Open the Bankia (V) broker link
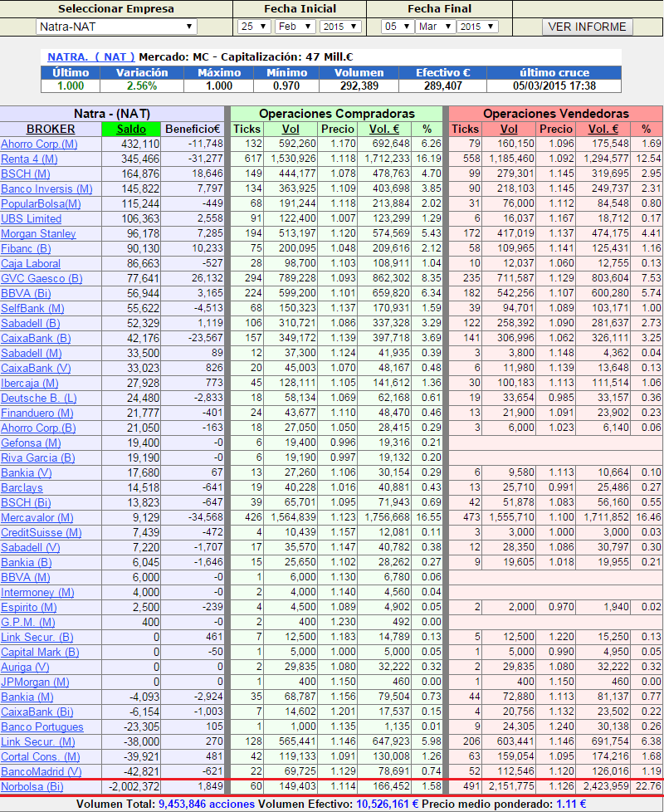 coord(27,472)
